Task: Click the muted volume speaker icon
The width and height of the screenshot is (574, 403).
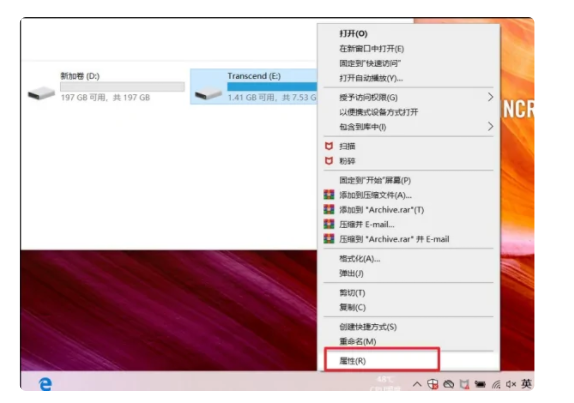Action: 511,384
